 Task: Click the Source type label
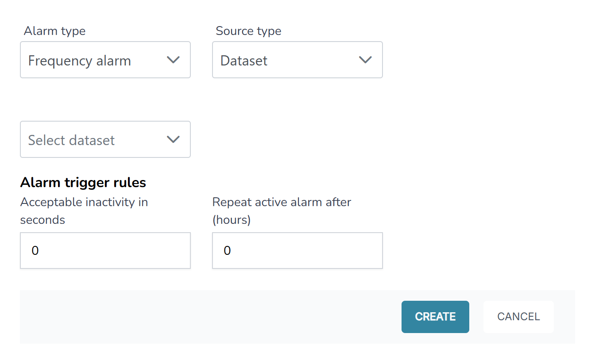[x=248, y=31]
